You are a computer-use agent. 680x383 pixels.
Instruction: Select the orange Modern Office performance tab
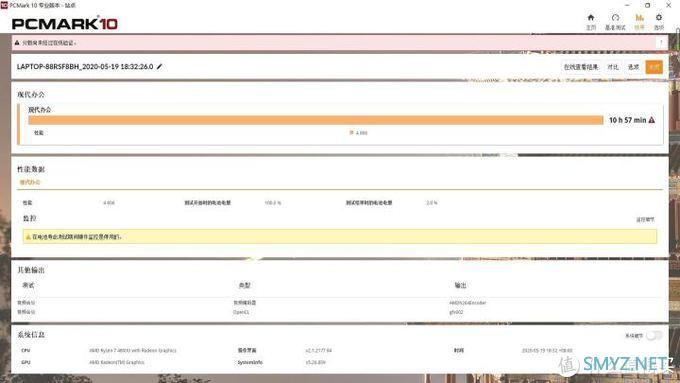[30, 182]
